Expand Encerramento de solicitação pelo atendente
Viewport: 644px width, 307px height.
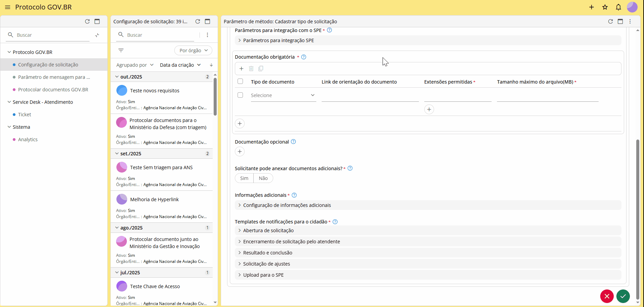(428, 242)
